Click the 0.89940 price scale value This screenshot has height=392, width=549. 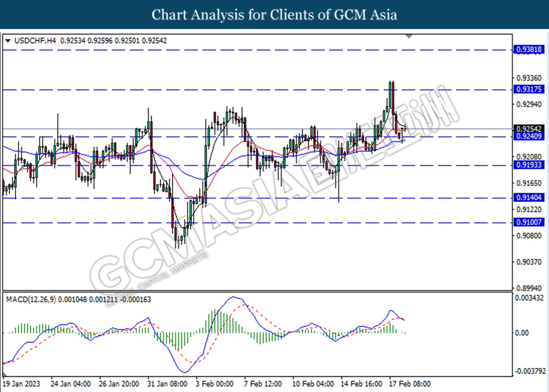pos(529,288)
